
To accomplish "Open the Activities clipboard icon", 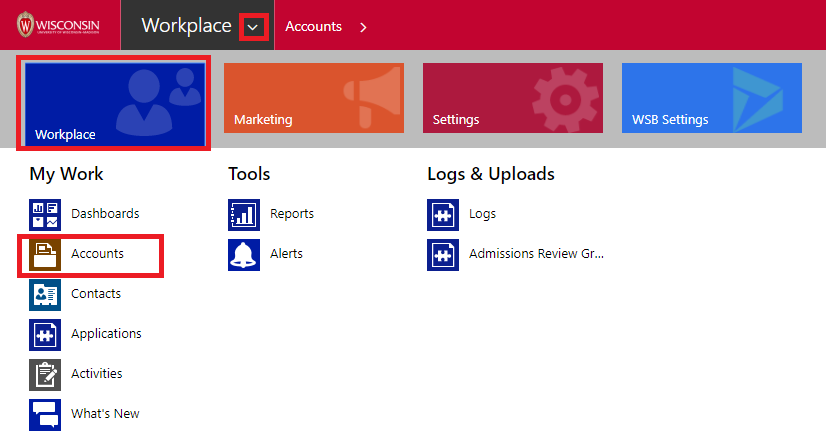I will click(x=45, y=374).
